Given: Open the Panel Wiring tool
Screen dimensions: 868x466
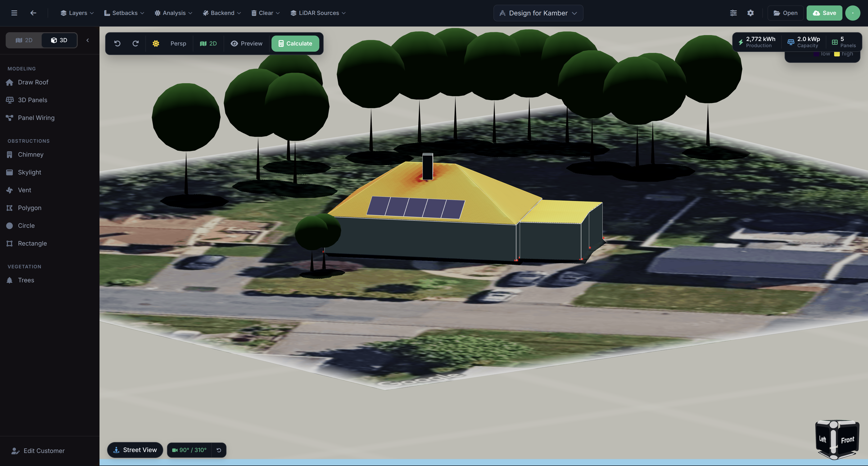Looking at the screenshot, I should point(36,118).
